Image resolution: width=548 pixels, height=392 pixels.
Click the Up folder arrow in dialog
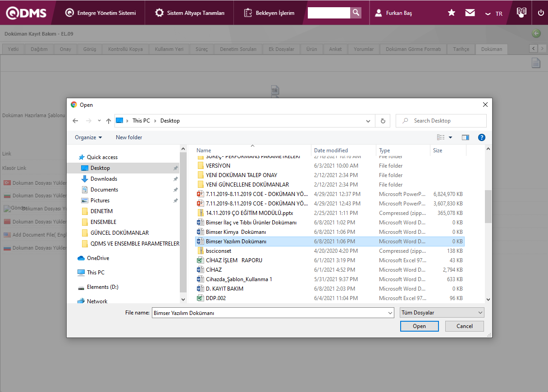[109, 121]
